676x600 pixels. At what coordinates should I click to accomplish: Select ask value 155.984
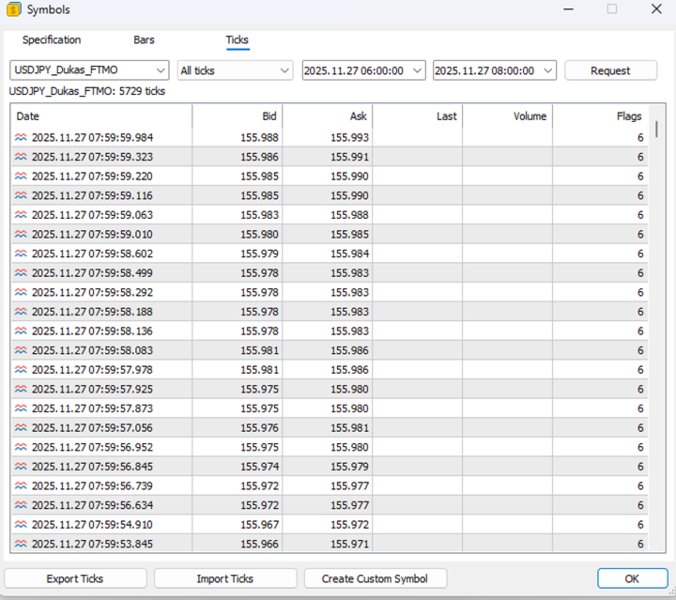click(x=350, y=253)
